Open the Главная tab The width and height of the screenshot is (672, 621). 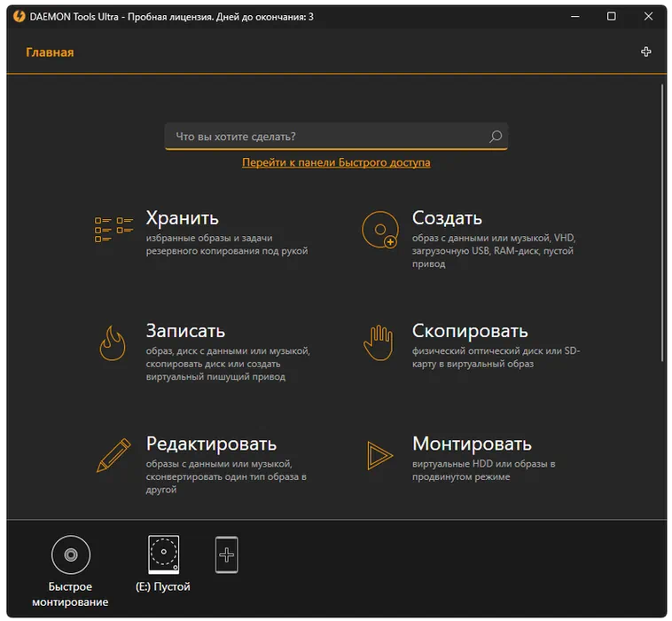50,52
